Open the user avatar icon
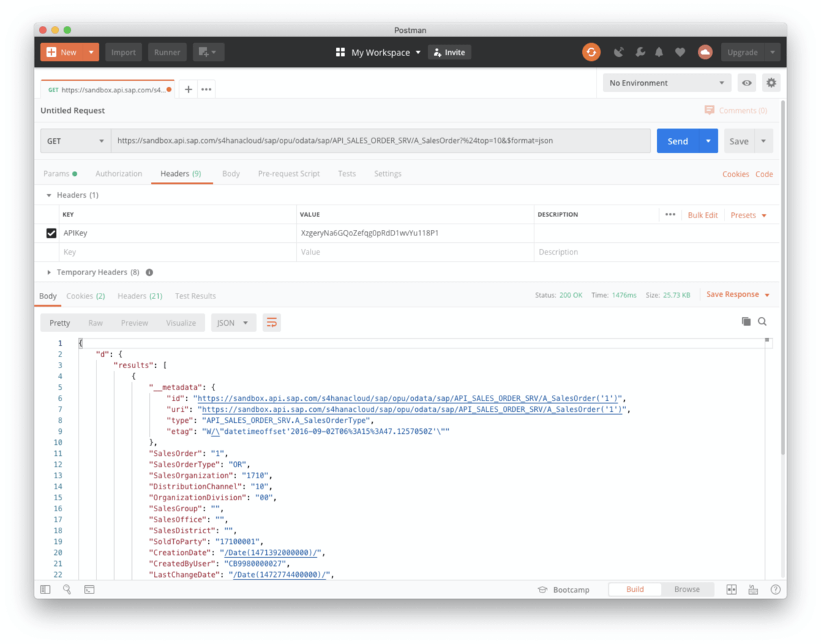Screen dimensions: 821x644 pos(705,52)
